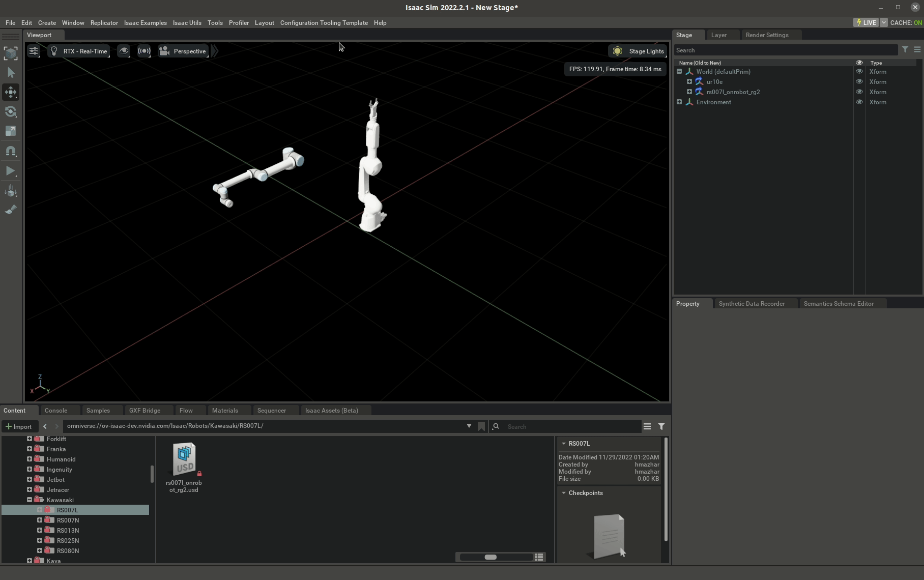Collapse the Kawasaki folder
924x580 pixels.
pos(30,500)
